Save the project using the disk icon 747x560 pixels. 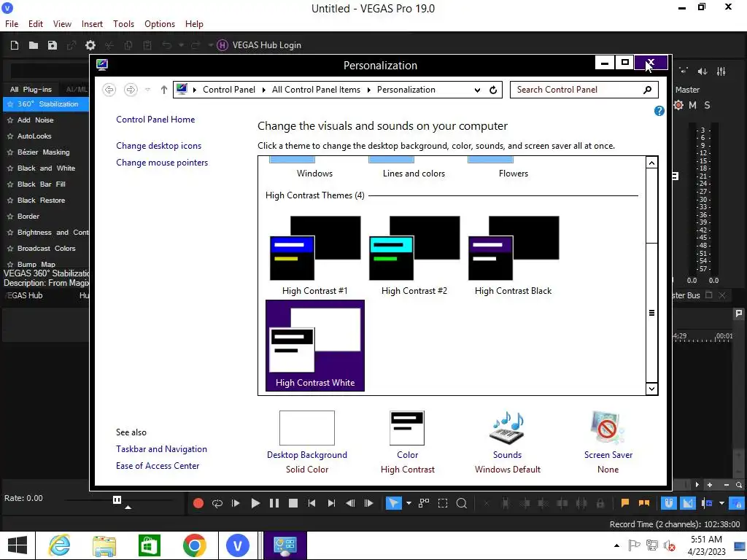click(x=53, y=45)
